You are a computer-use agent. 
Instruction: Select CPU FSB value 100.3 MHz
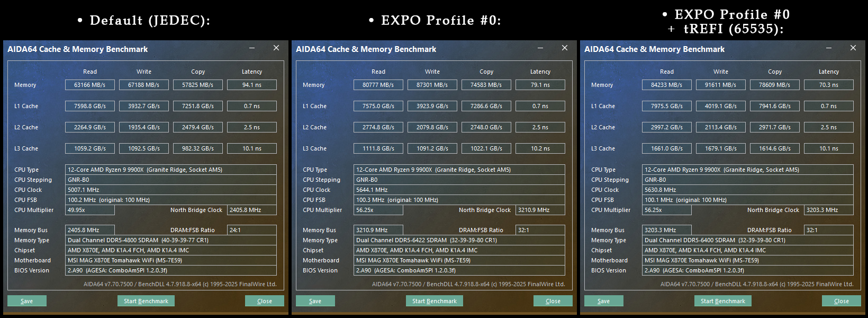459,200
